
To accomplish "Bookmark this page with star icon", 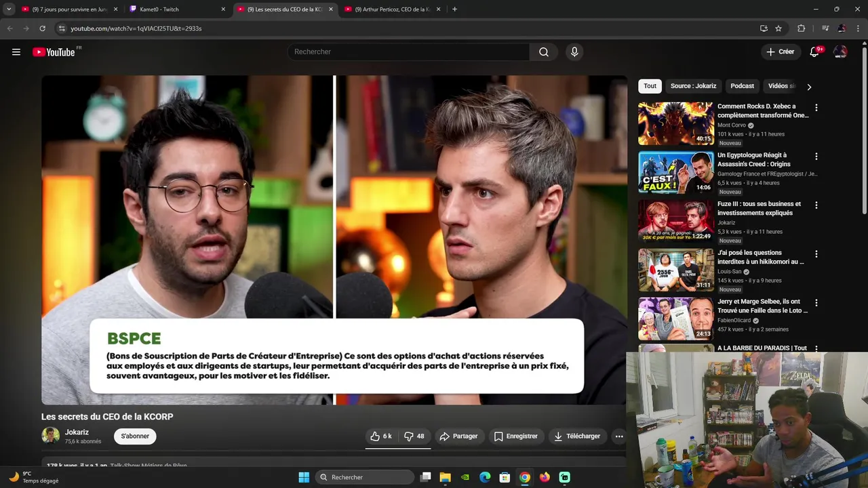I will (778, 28).
